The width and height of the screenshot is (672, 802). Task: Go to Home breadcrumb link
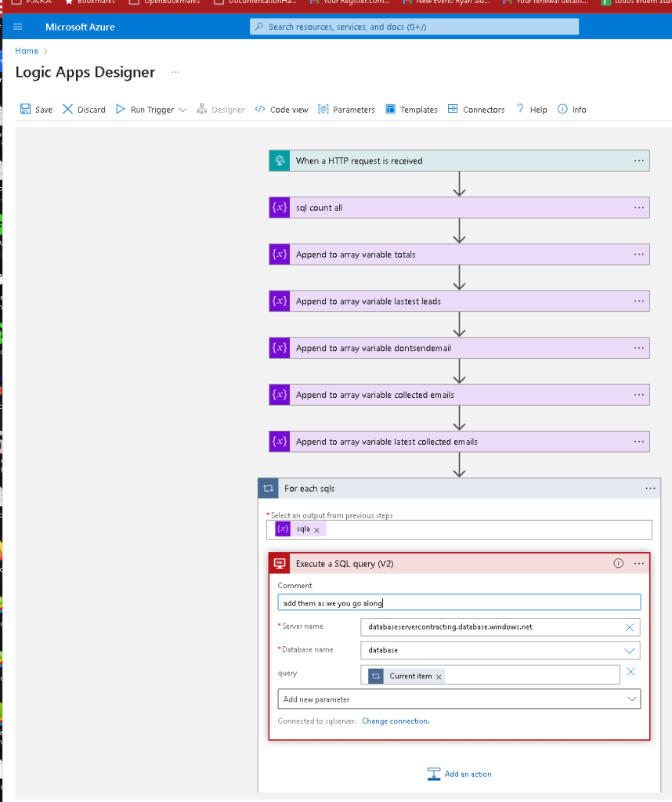[27, 51]
